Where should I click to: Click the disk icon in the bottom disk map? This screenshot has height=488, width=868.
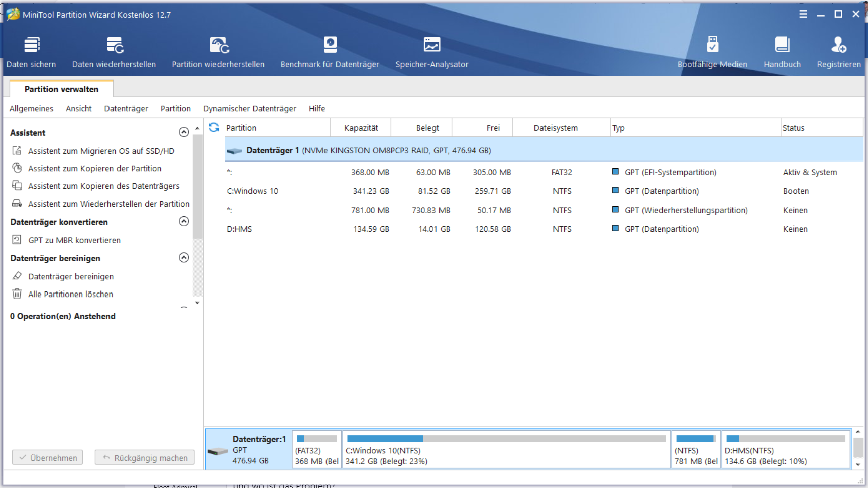[x=218, y=451]
